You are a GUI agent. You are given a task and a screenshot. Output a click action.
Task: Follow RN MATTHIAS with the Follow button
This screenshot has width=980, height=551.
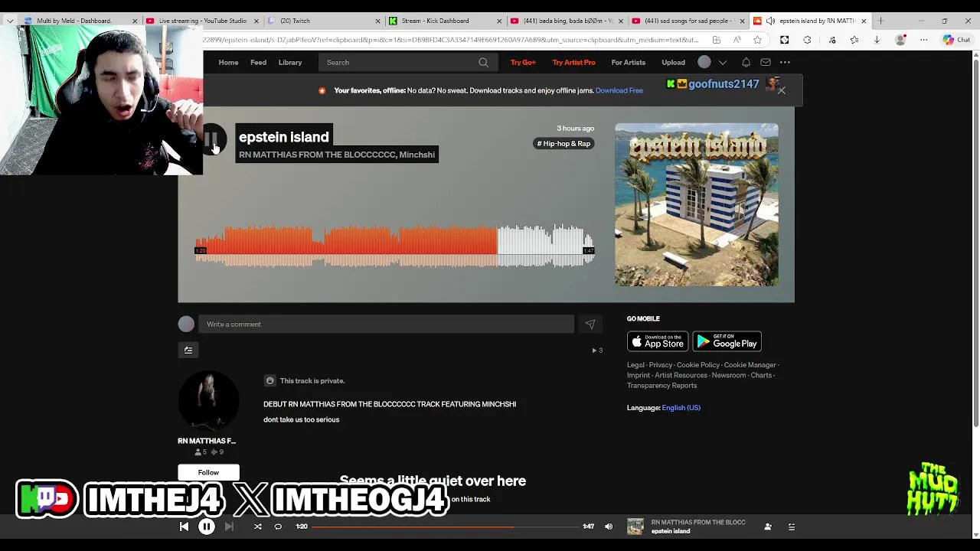[x=208, y=472]
